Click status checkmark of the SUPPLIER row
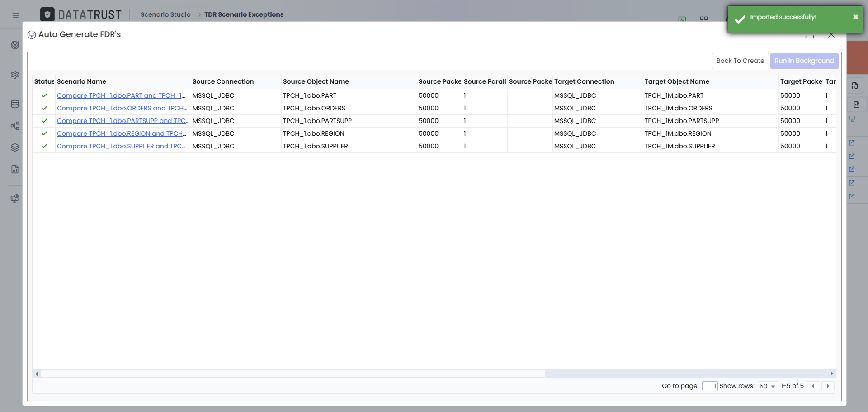 (x=44, y=146)
